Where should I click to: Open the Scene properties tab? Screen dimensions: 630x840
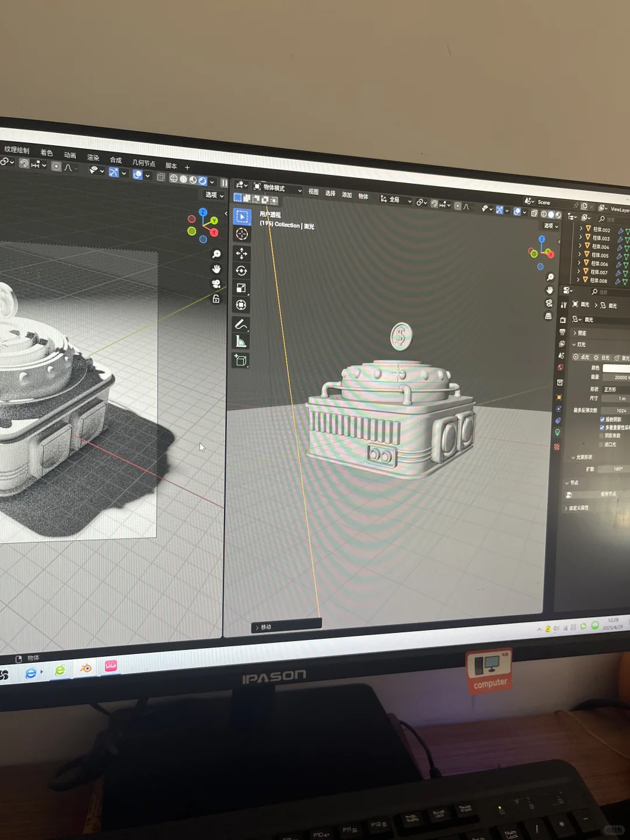[x=561, y=355]
